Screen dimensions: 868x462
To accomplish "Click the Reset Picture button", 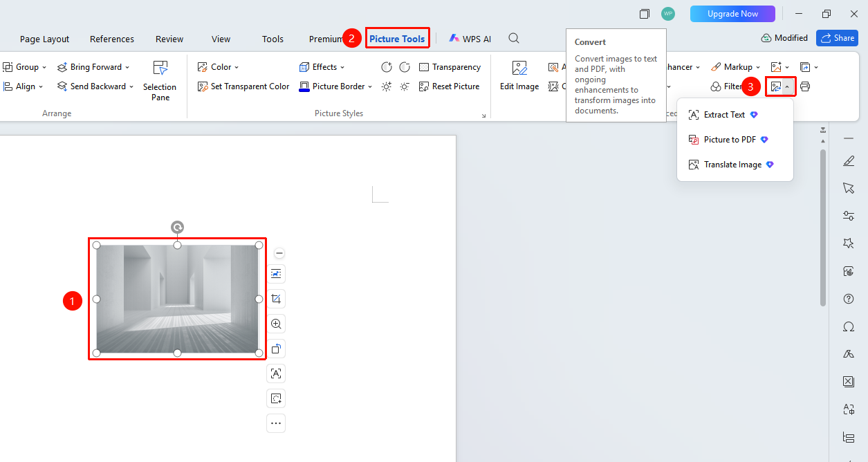I will 450,86.
